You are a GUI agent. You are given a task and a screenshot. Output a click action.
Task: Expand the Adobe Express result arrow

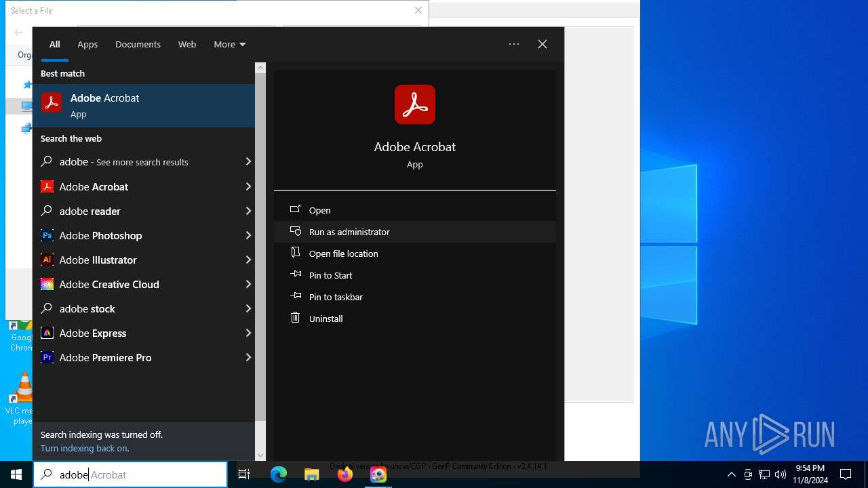coord(248,333)
